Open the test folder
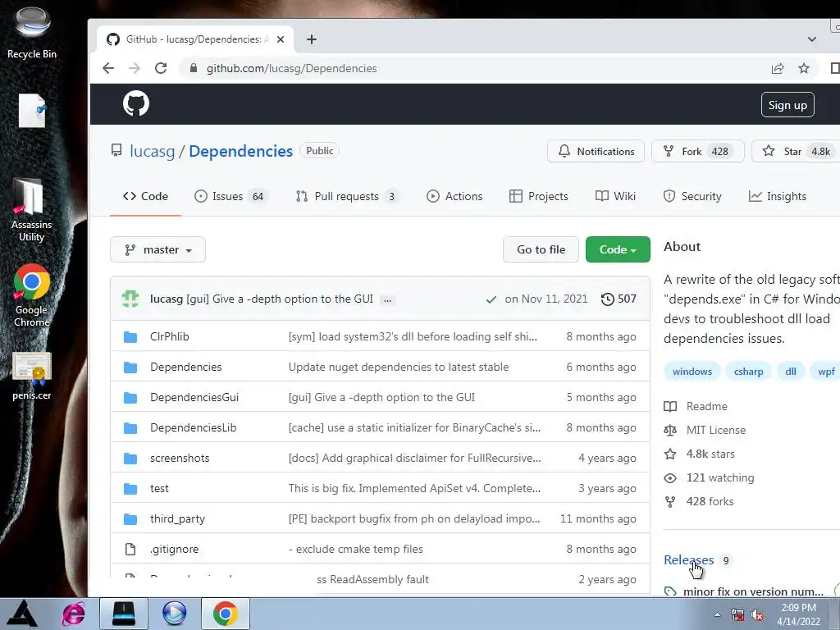 coord(159,488)
